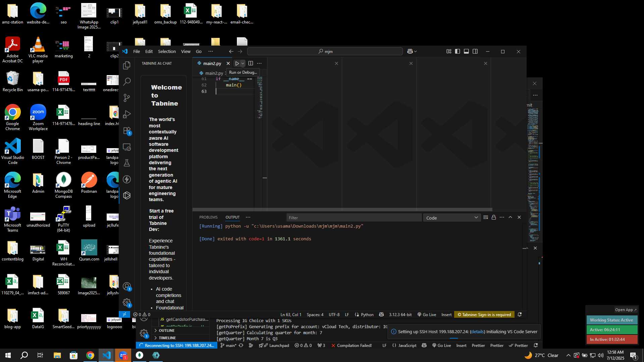This screenshot has width=644, height=362.
Task: Switch to the PROBLEMS tab
Action: tap(208, 217)
